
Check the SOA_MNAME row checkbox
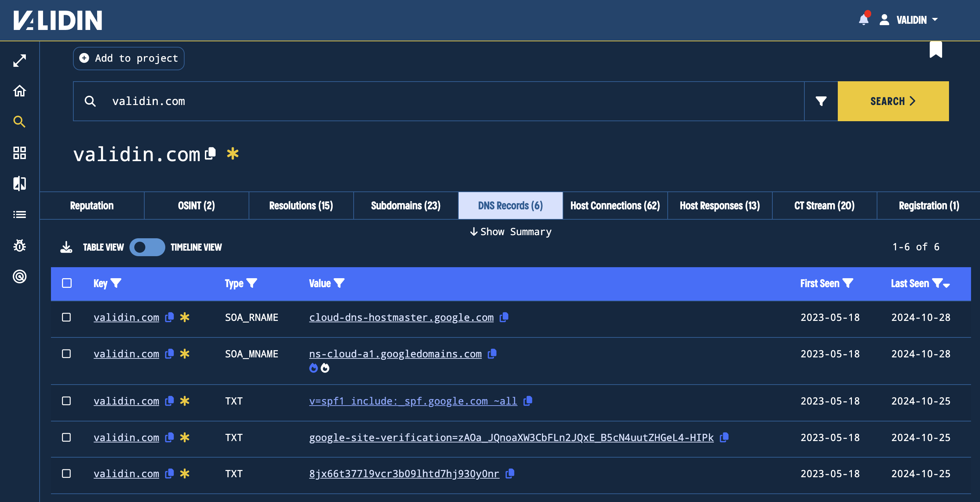[66, 354]
